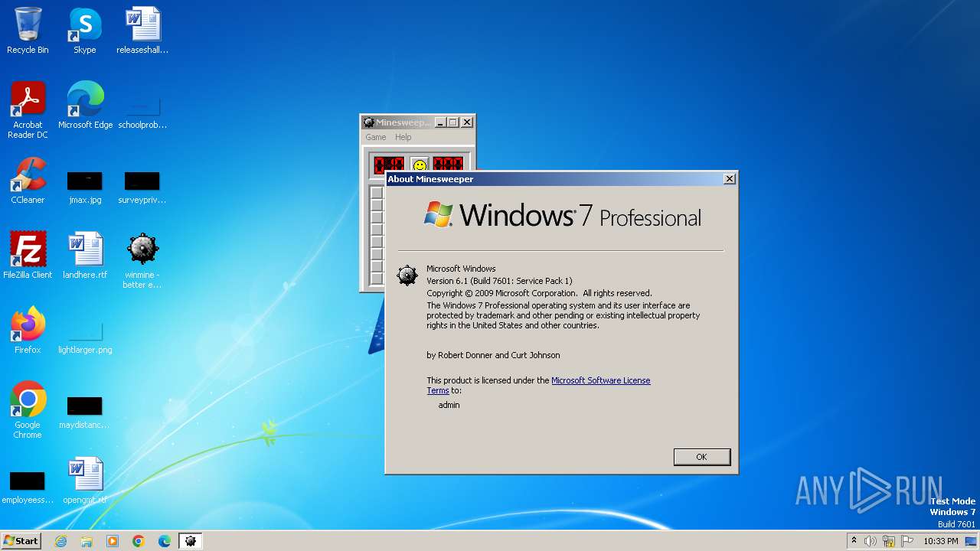This screenshot has width=980, height=551.
Task: Open the Game menu in Minesweeper
Action: [376, 137]
